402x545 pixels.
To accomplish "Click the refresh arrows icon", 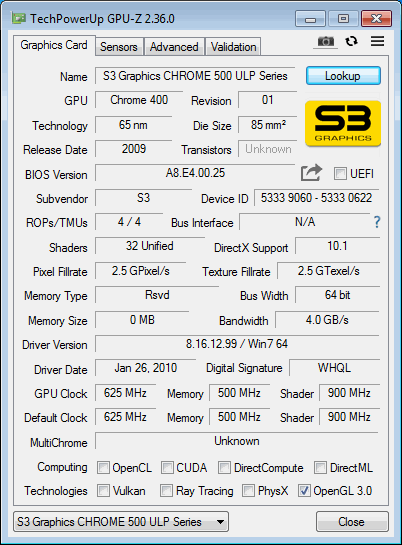I will point(351,41).
